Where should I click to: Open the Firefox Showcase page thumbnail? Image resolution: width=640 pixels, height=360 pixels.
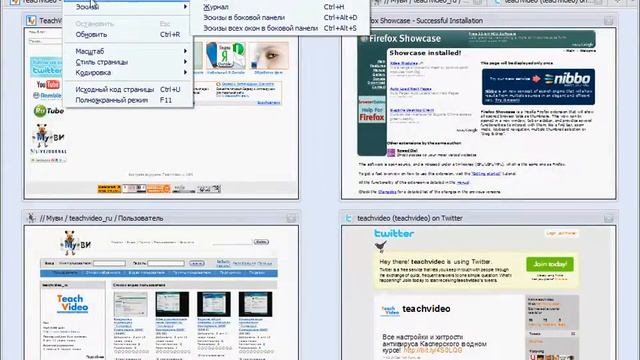pyautogui.click(x=478, y=113)
